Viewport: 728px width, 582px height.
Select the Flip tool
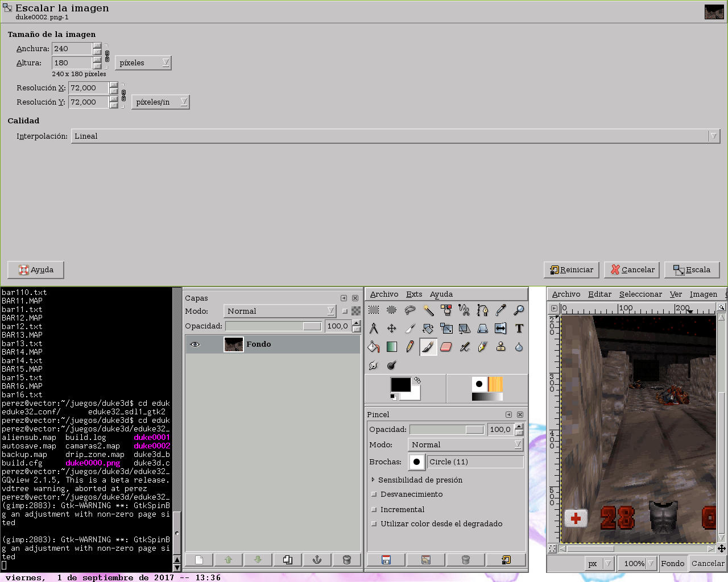click(x=501, y=329)
